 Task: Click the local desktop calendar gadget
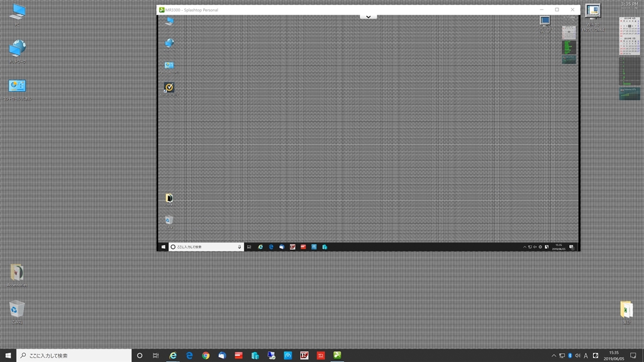[629, 36]
